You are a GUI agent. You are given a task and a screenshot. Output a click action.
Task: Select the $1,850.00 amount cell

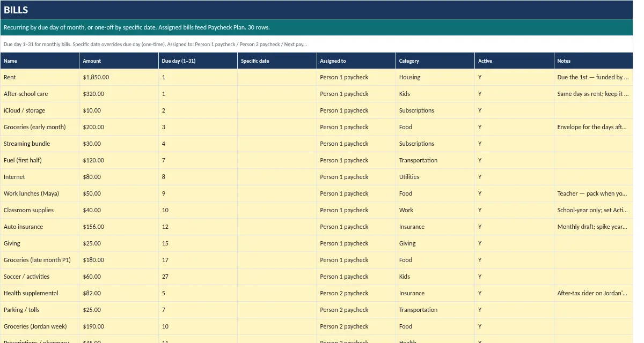tap(119, 77)
